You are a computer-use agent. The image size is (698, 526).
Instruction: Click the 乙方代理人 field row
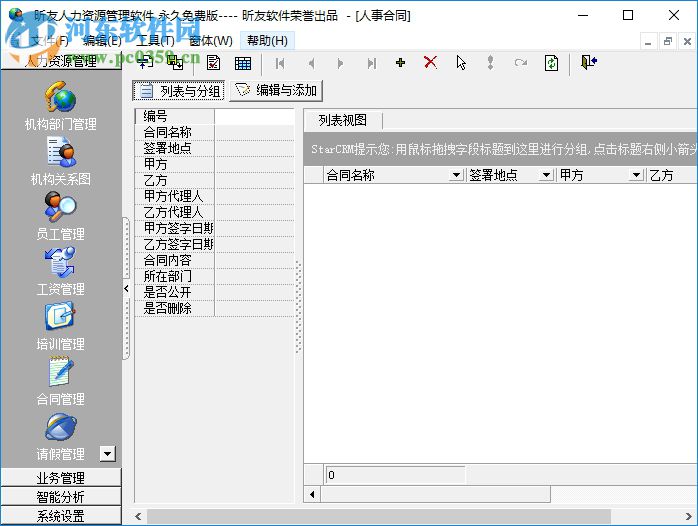(215, 212)
